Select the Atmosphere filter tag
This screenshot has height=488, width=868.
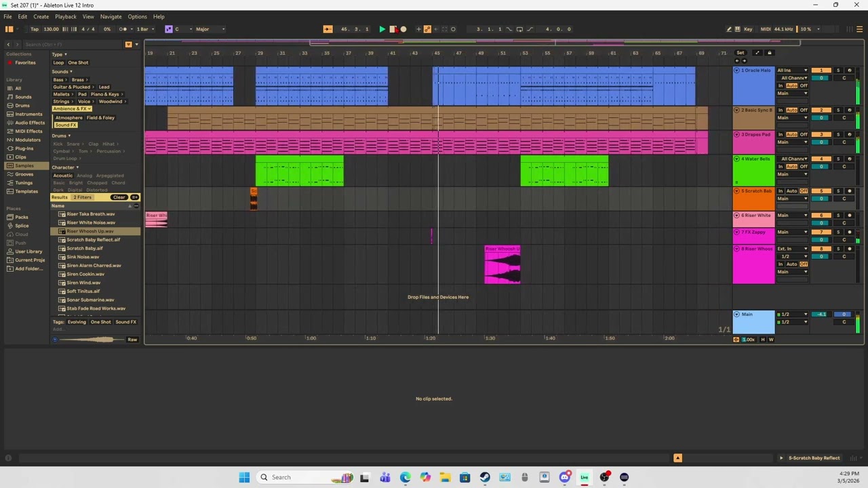68,118
